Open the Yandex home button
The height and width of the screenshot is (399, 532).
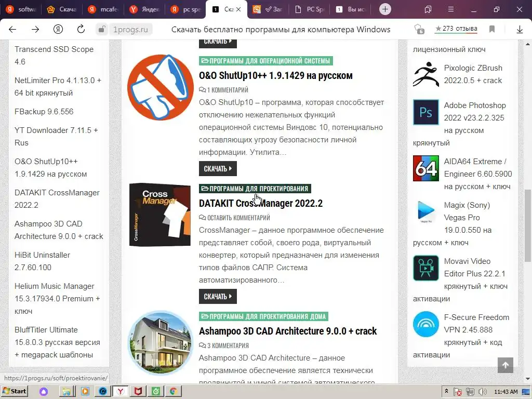tap(58, 30)
